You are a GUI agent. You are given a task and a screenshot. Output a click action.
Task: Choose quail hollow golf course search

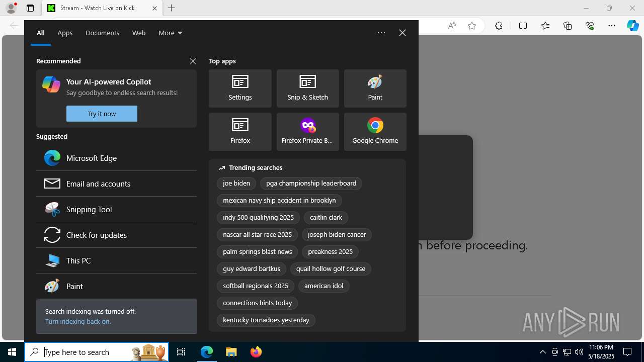coord(331,269)
